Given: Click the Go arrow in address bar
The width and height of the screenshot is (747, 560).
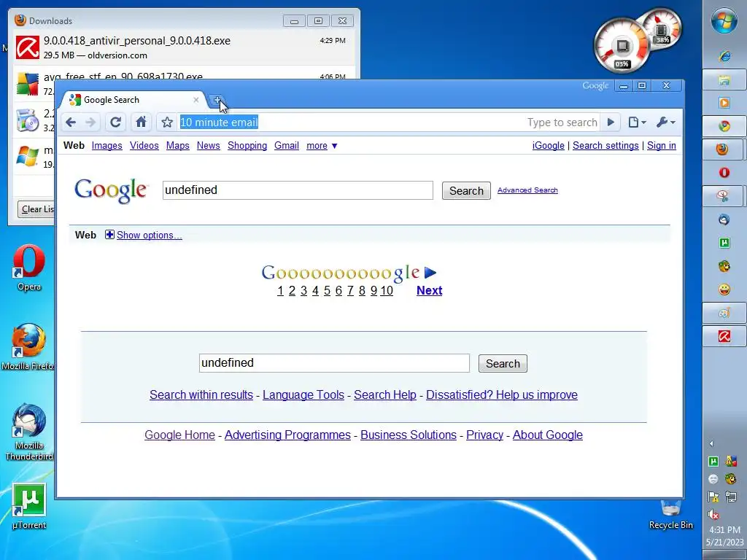Looking at the screenshot, I should tap(611, 122).
